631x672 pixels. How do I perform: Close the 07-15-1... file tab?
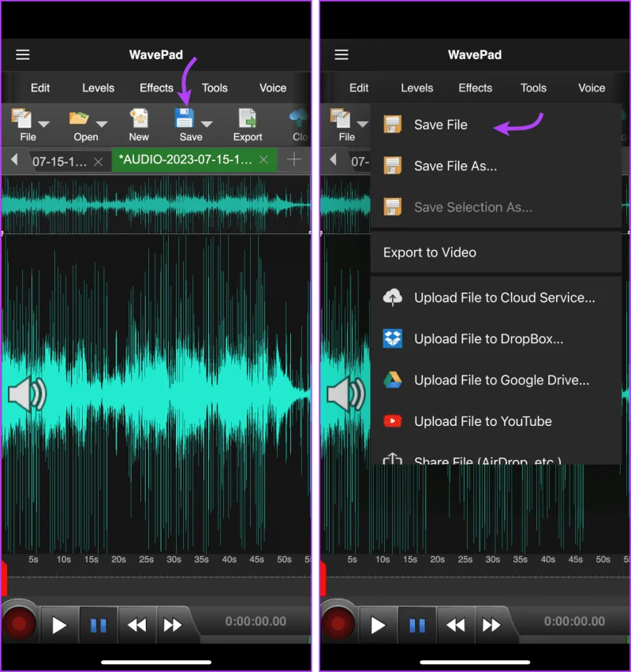pyautogui.click(x=98, y=162)
